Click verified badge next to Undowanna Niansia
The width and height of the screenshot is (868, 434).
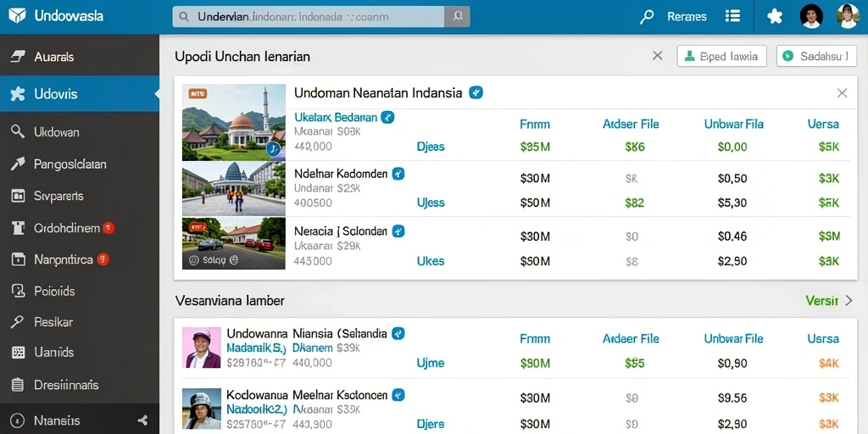point(398,333)
